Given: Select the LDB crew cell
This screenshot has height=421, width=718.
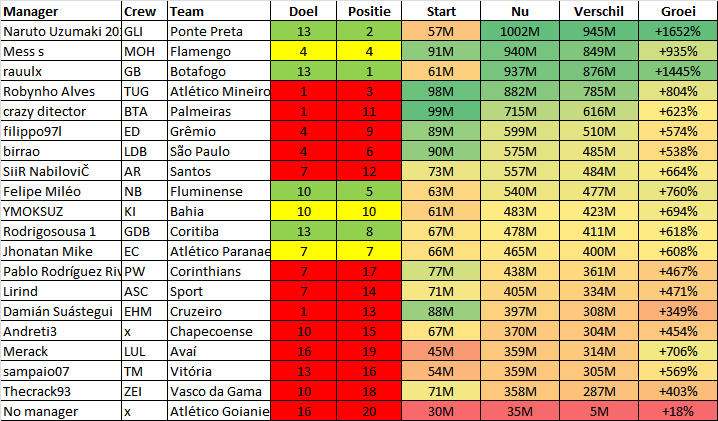Looking at the screenshot, I should pos(145,152).
